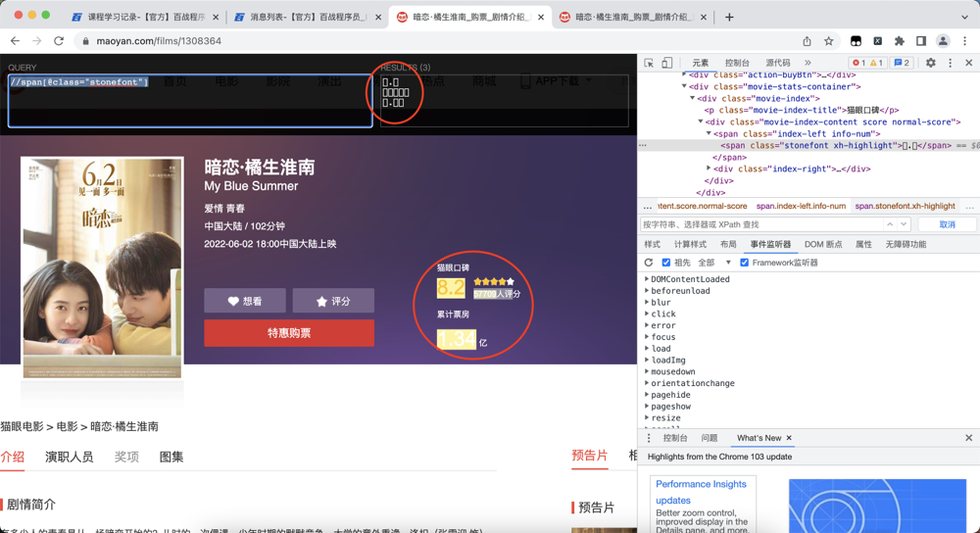Go to 图集 tab on page

[x=171, y=458]
